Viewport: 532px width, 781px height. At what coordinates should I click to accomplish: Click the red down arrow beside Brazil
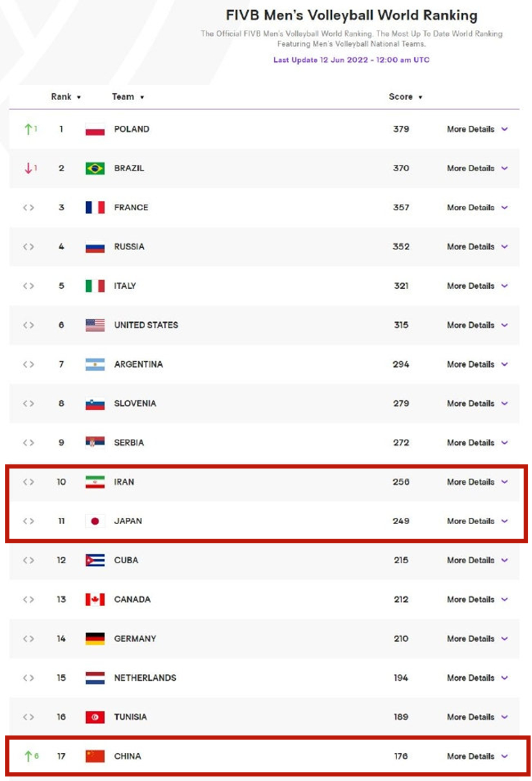[x=29, y=168]
